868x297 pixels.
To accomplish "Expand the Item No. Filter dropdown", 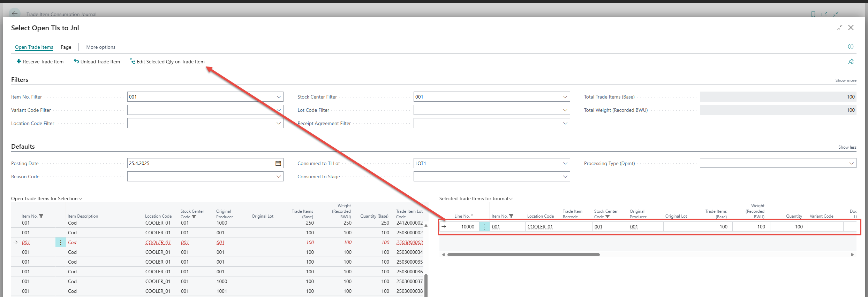I will tap(278, 97).
